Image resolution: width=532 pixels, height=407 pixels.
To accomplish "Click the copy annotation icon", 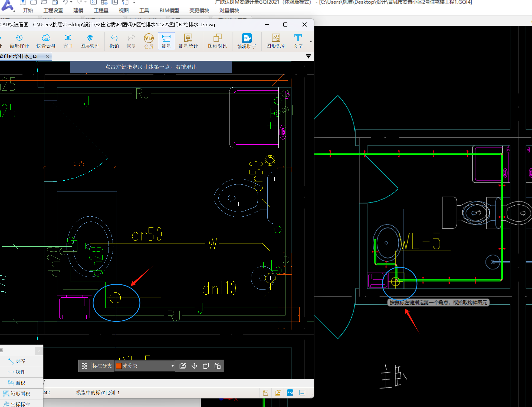I will [x=206, y=366].
